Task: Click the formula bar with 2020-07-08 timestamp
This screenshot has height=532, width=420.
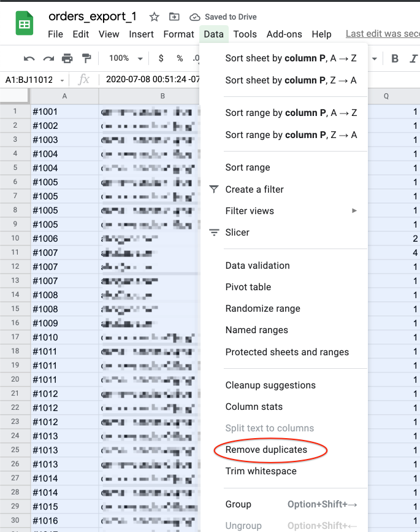Action: [153, 79]
